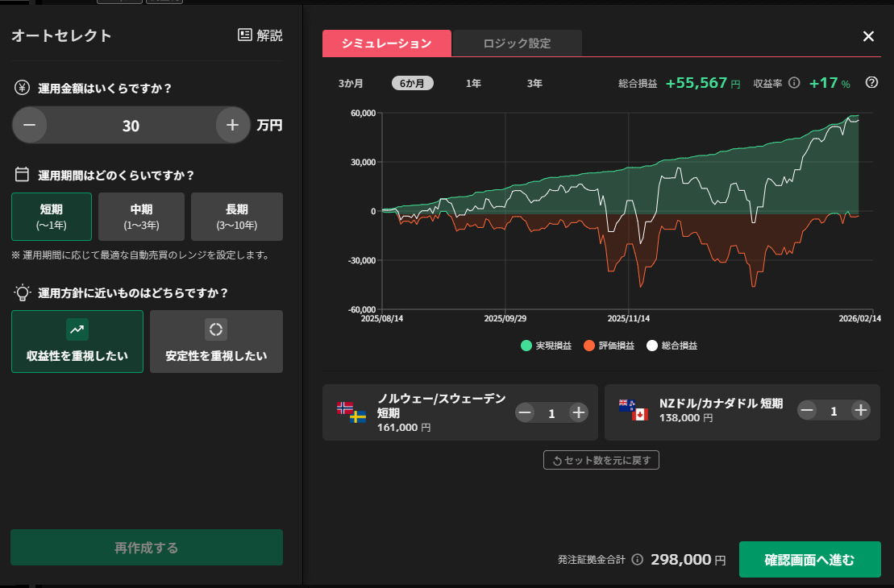Choose 安定性を重視したい policy option
Screen dimensions: 894x588
coord(216,342)
